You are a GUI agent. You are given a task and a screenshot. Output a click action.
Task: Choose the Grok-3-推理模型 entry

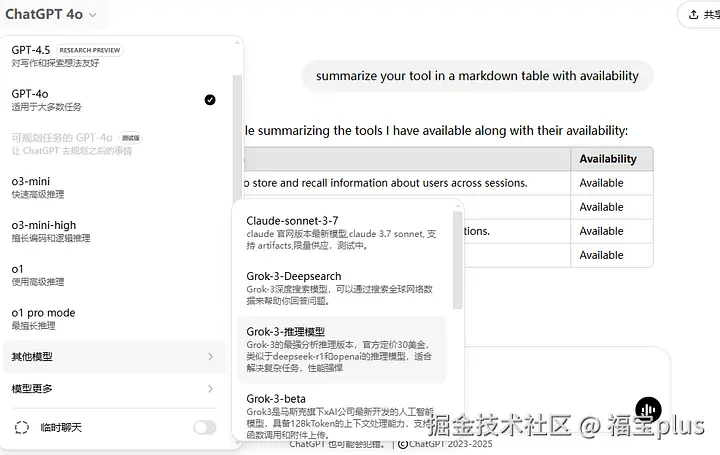coord(342,349)
